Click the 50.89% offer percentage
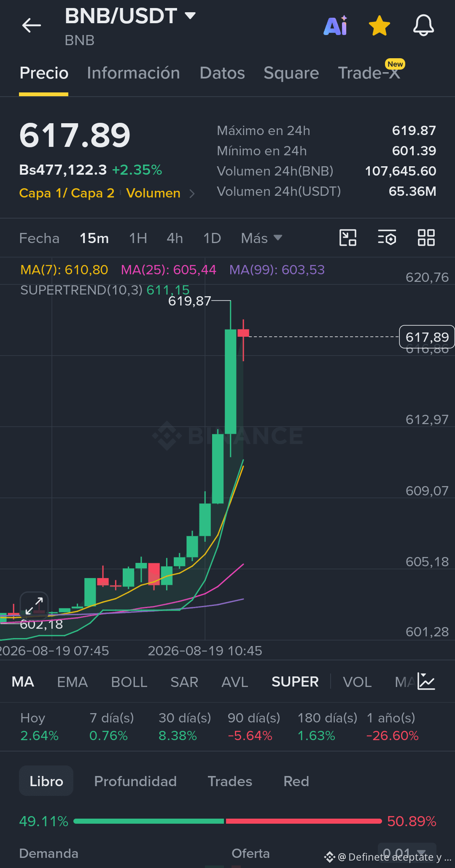The width and height of the screenshot is (455, 868). point(412,821)
